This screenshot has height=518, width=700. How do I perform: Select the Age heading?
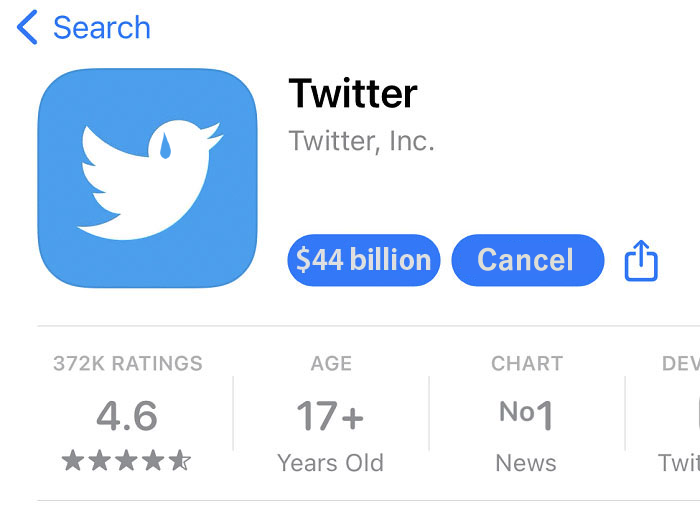pos(331,364)
